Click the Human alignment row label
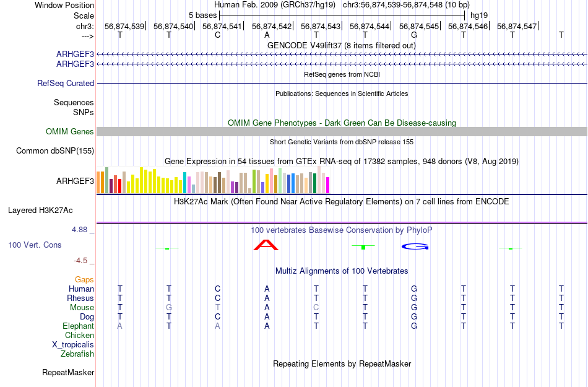 (81, 289)
